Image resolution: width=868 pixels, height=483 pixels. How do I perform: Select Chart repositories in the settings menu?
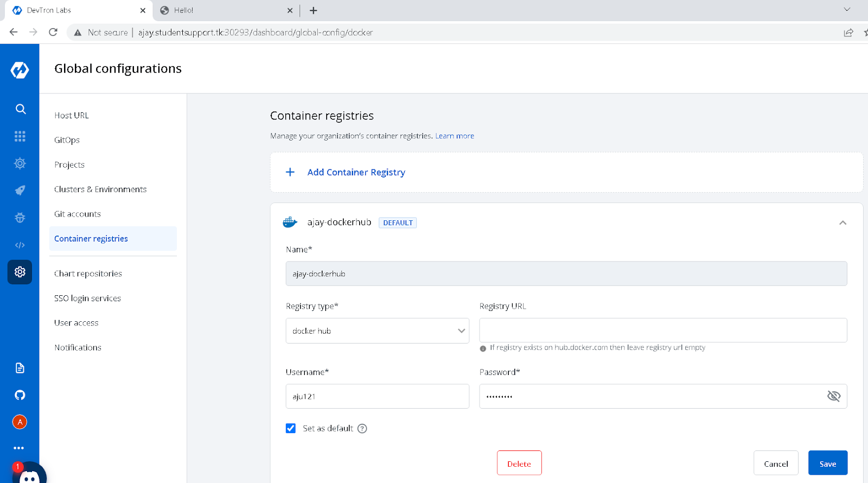88,274
